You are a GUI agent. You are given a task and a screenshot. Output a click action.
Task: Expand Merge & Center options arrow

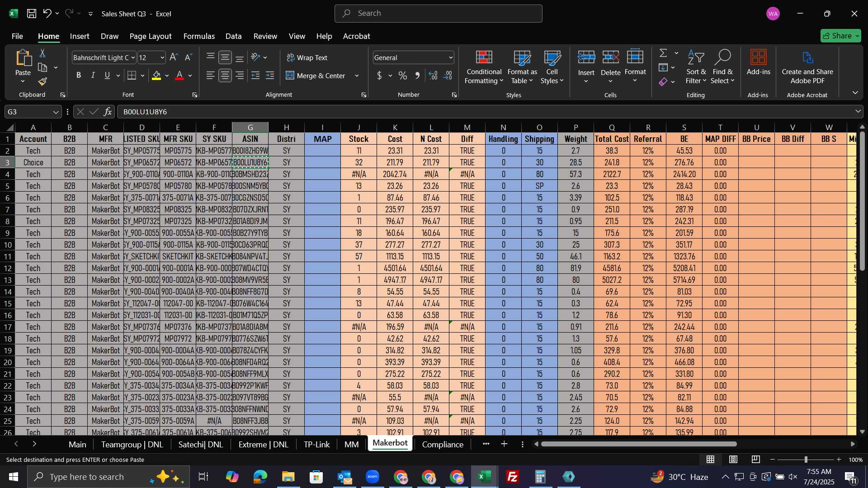coord(357,75)
